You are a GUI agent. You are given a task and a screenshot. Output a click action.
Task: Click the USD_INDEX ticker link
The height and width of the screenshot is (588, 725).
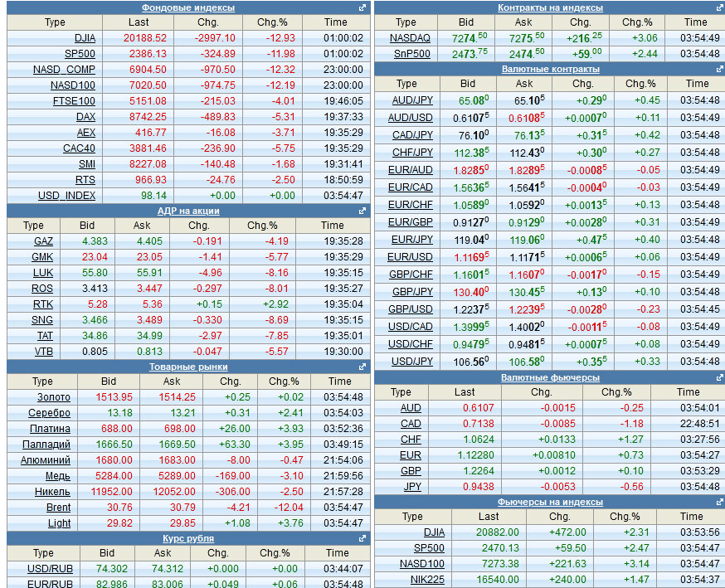click(x=66, y=196)
